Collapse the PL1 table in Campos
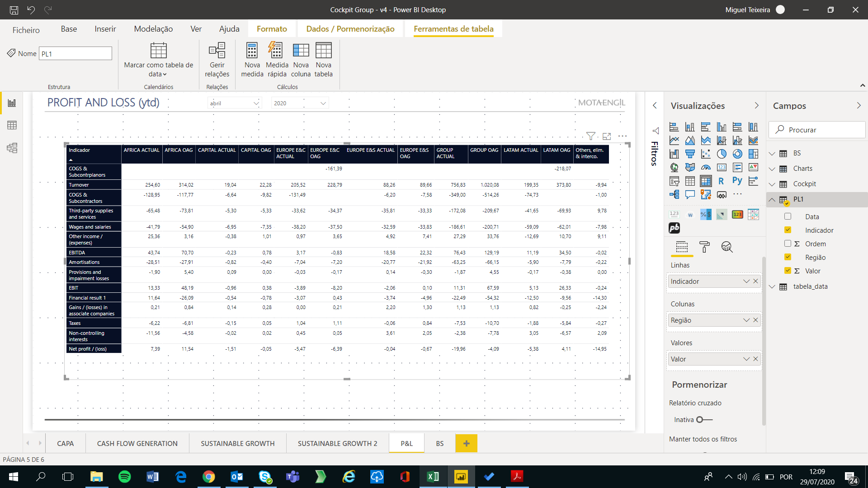This screenshot has width=868, height=488. 772,199
